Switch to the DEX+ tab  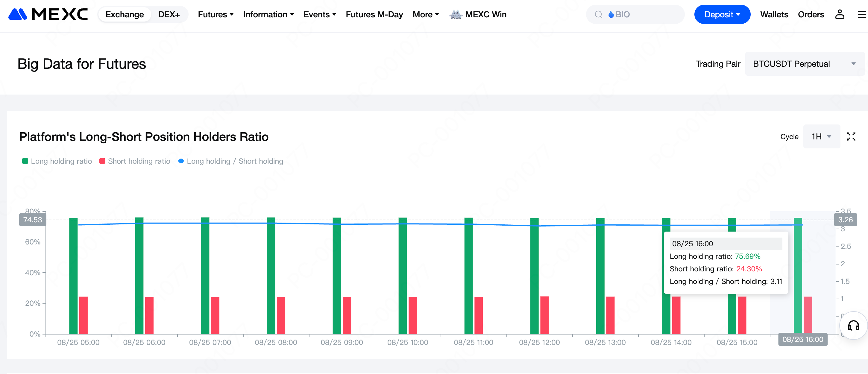[169, 14]
